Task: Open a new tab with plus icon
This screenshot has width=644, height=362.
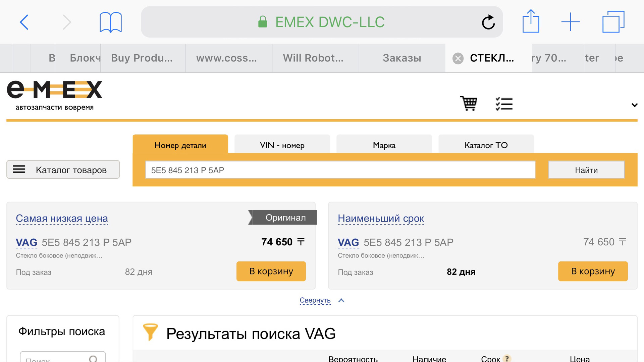Action: (x=570, y=22)
